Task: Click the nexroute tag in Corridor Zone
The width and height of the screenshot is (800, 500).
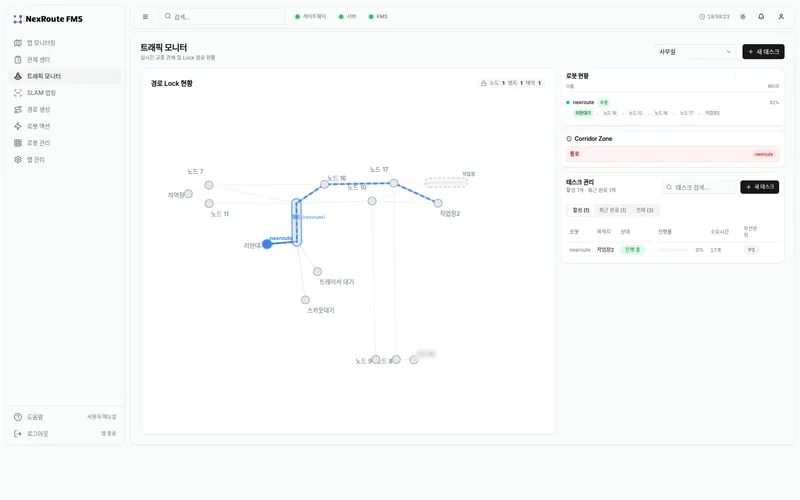Action: [x=764, y=154]
